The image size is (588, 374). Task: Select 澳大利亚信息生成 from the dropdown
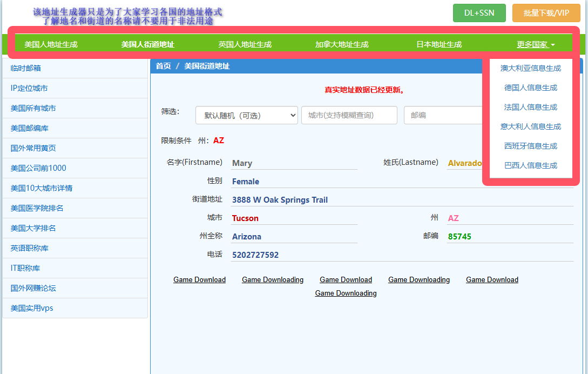pyautogui.click(x=531, y=68)
